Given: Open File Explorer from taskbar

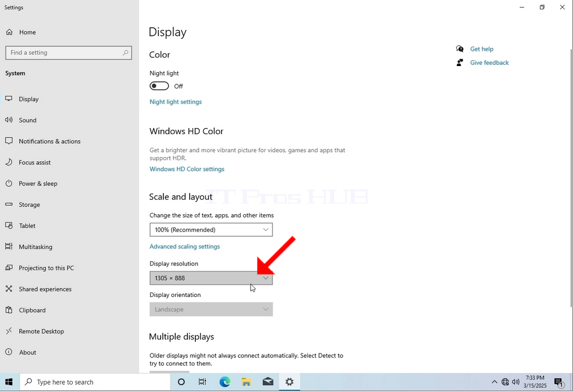Looking at the screenshot, I should [x=246, y=382].
